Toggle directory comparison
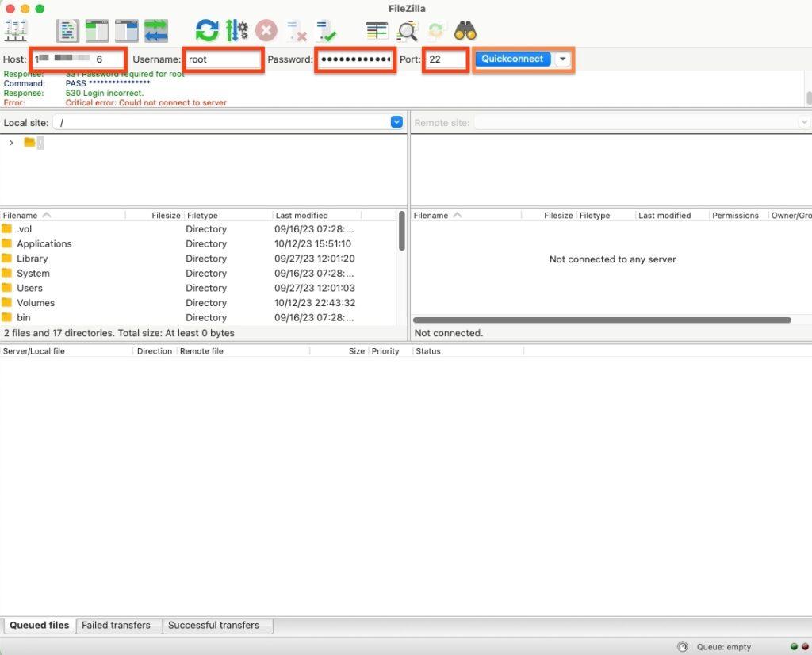 [x=407, y=31]
